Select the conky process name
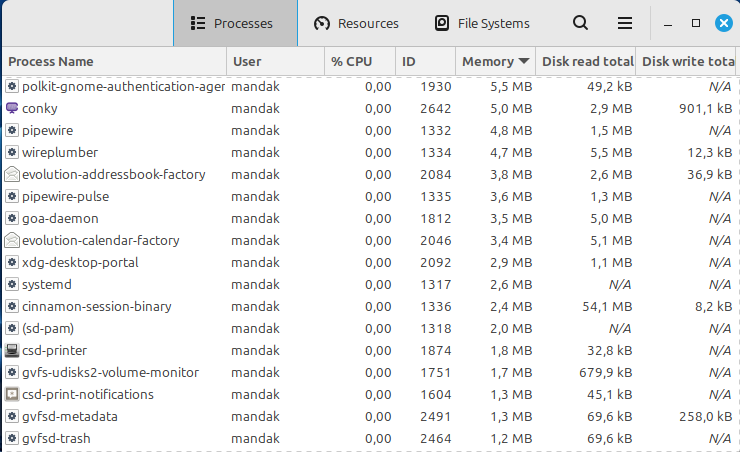 click(x=40, y=109)
